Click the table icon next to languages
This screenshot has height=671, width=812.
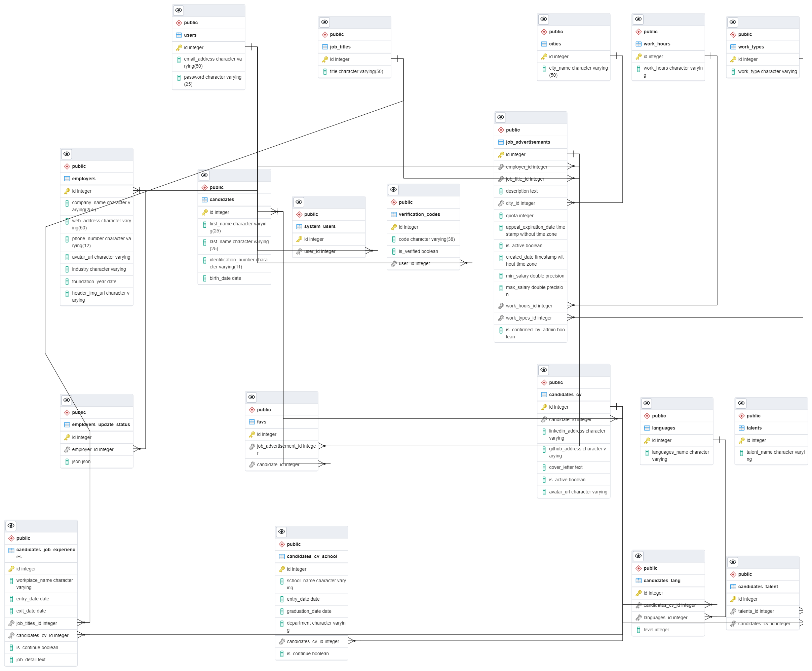pyautogui.click(x=648, y=427)
